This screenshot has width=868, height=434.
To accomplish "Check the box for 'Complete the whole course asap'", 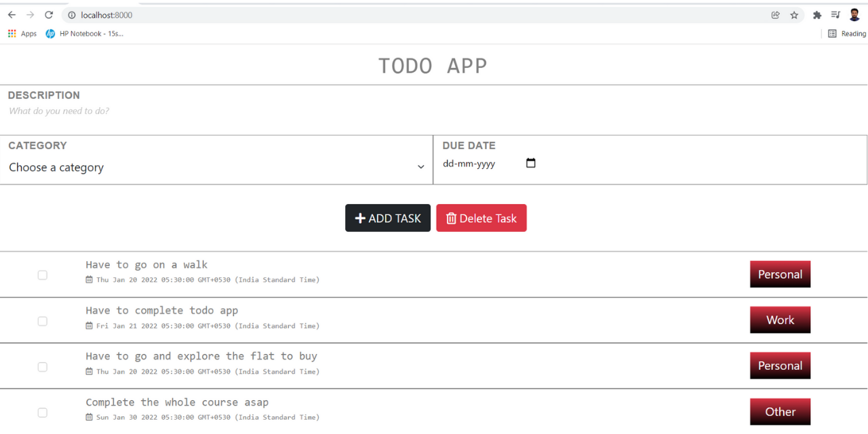I will pos(42,412).
